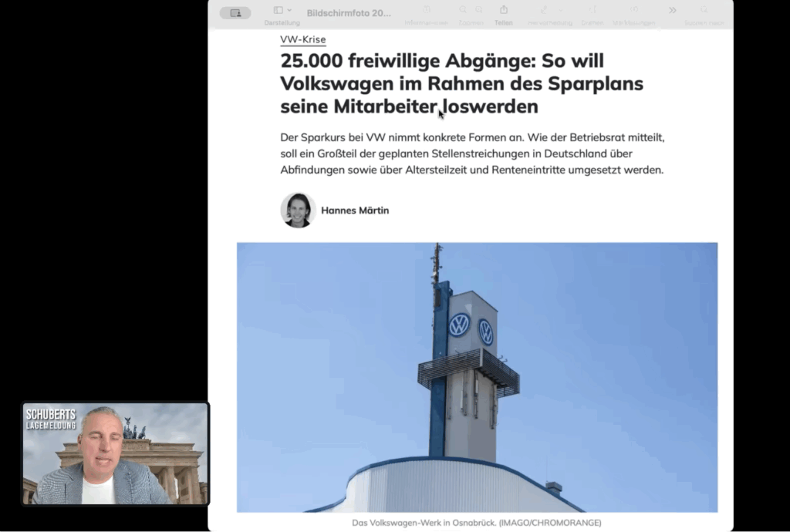Expand the highlight color dropdown arrow
The width and height of the screenshot is (790, 532).
561,10
